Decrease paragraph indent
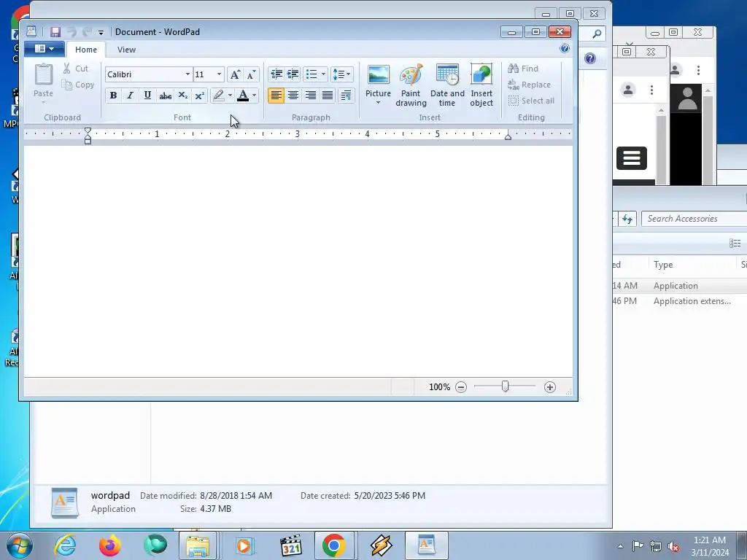 [276, 74]
